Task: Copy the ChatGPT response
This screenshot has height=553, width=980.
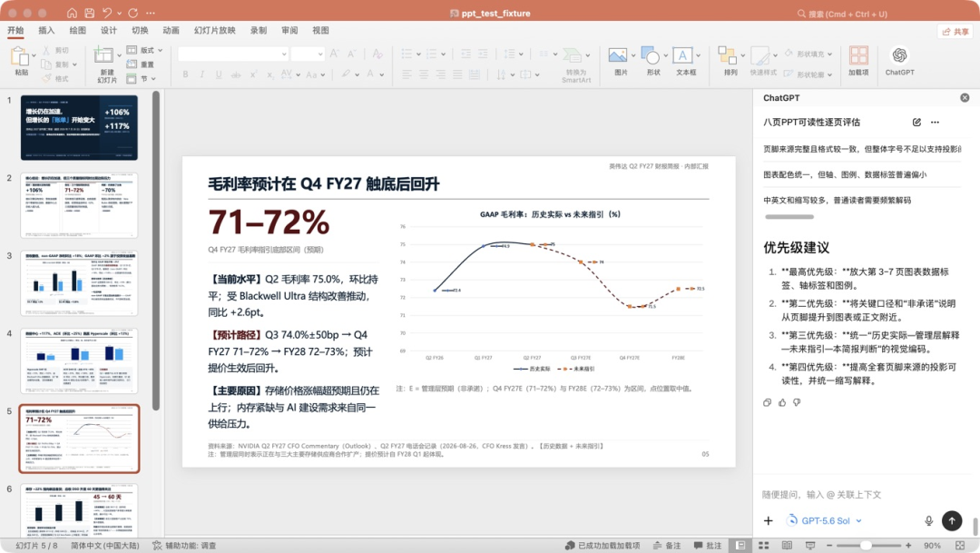Action: 767,402
